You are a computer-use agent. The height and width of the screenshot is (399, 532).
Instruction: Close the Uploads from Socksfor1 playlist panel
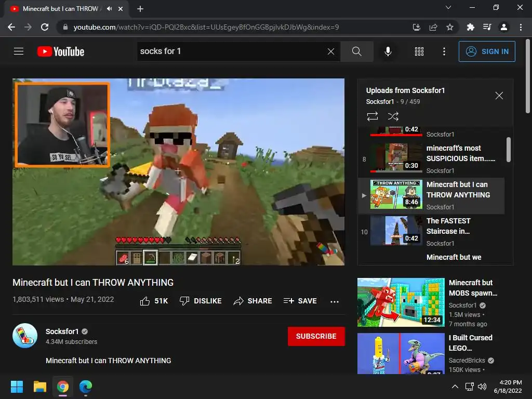click(499, 96)
